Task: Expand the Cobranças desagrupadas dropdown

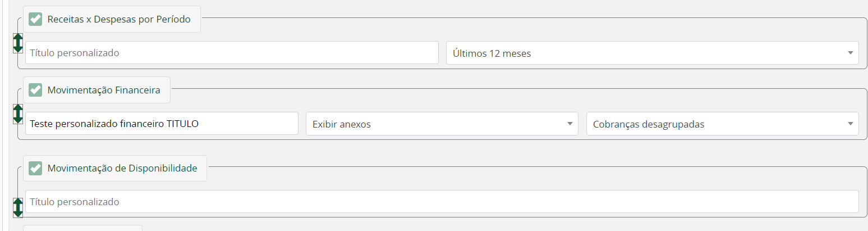Action: pos(722,124)
